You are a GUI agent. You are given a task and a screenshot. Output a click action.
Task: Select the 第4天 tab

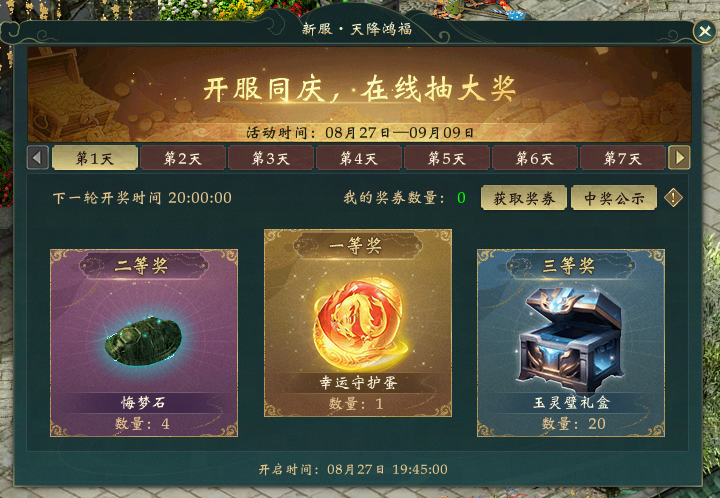click(359, 158)
